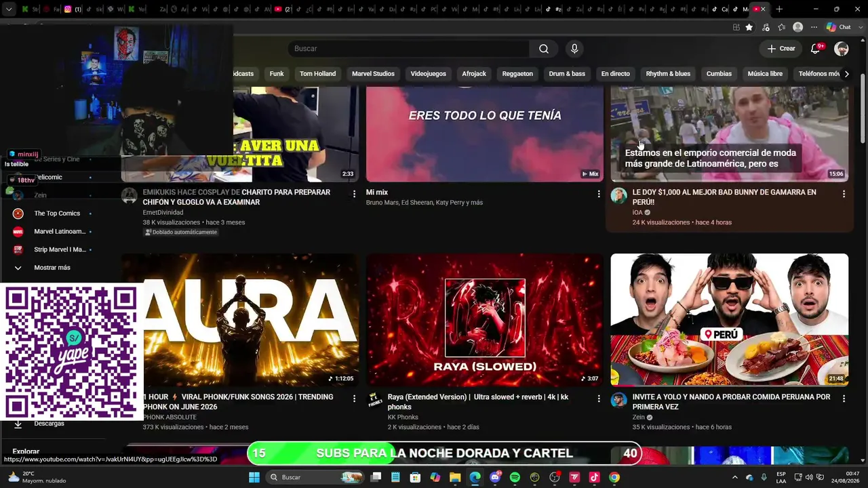Select the Videojuegos category chip
This screenshot has width=868, height=488.
tap(428, 74)
